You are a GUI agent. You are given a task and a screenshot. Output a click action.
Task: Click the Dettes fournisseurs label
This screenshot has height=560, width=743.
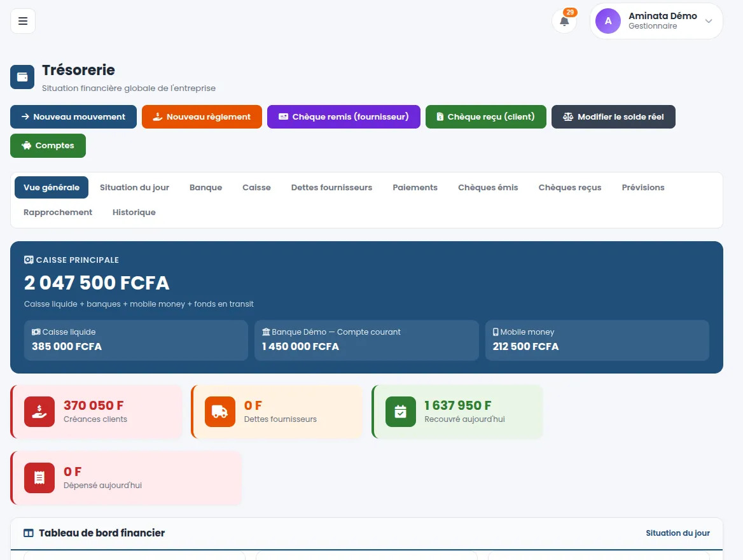[x=280, y=419]
